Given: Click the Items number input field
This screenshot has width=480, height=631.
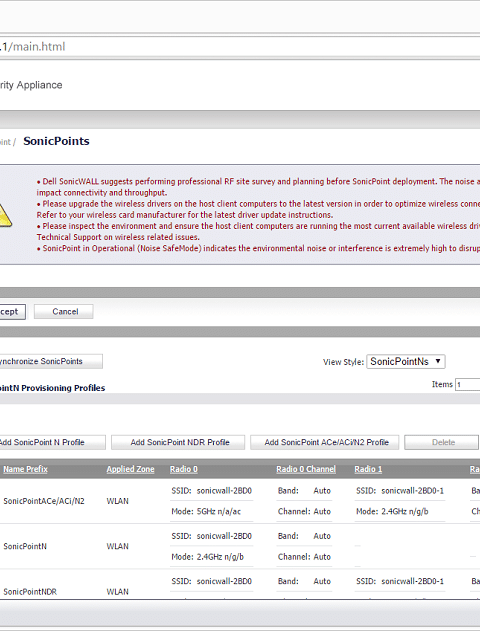Looking at the screenshot, I should pyautogui.click(x=468, y=384).
